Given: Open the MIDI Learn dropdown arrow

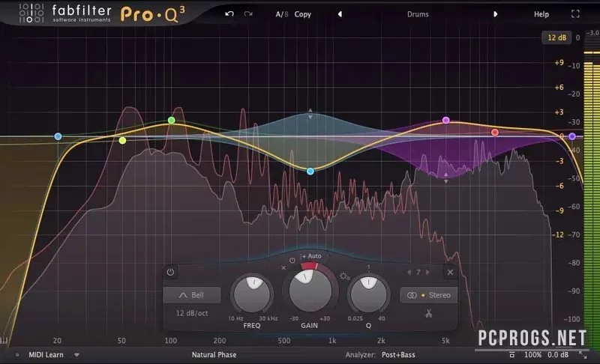Looking at the screenshot, I should [x=77, y=355].
